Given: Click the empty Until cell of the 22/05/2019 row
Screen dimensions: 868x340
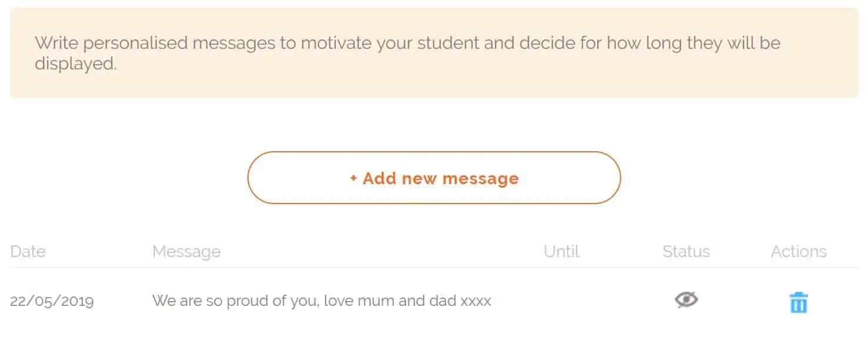Looking at the screenshot, I should (561, 301).
